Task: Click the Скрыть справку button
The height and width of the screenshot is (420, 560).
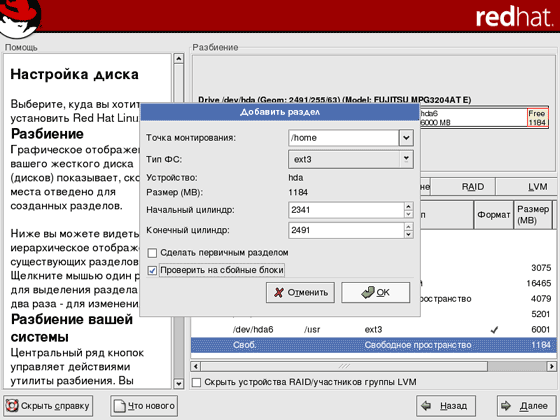Action: (48, 406)
